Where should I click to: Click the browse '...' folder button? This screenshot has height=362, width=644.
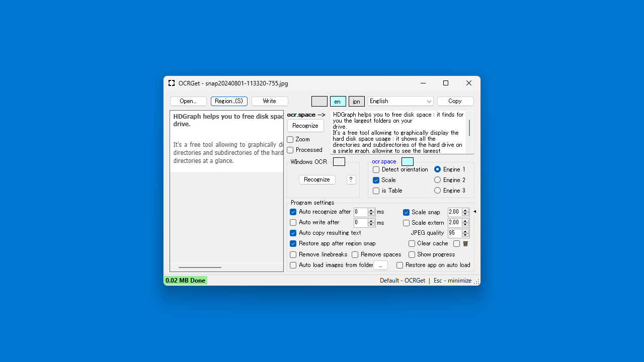click(x=380, y=265)
